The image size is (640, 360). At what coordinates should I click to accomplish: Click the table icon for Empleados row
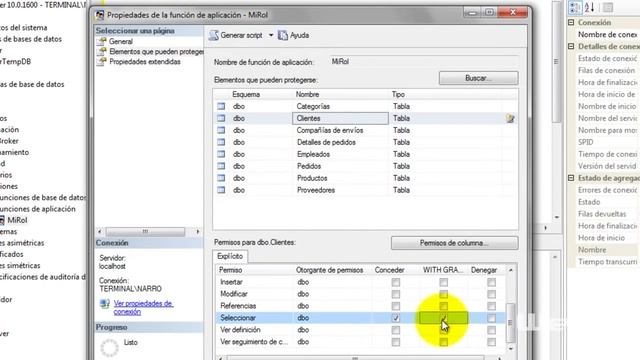[x=221, y=154]
